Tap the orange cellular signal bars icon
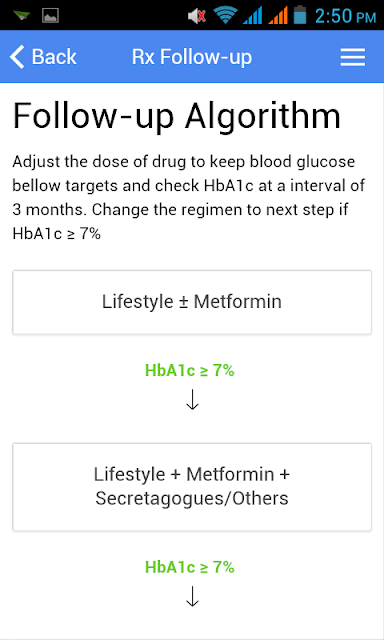Screen dimensions: 384x640 tap(278, 16)
